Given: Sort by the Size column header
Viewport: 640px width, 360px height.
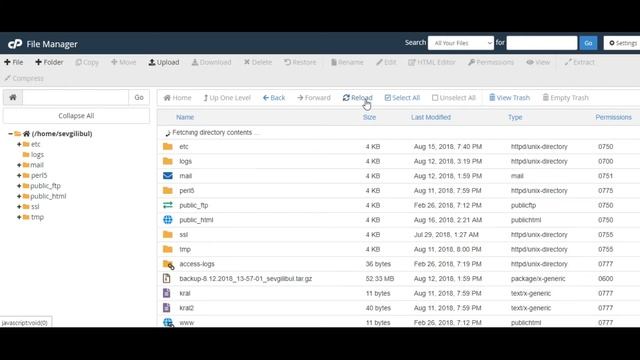Looking at the screenshot, I should [x=369, y=117].
